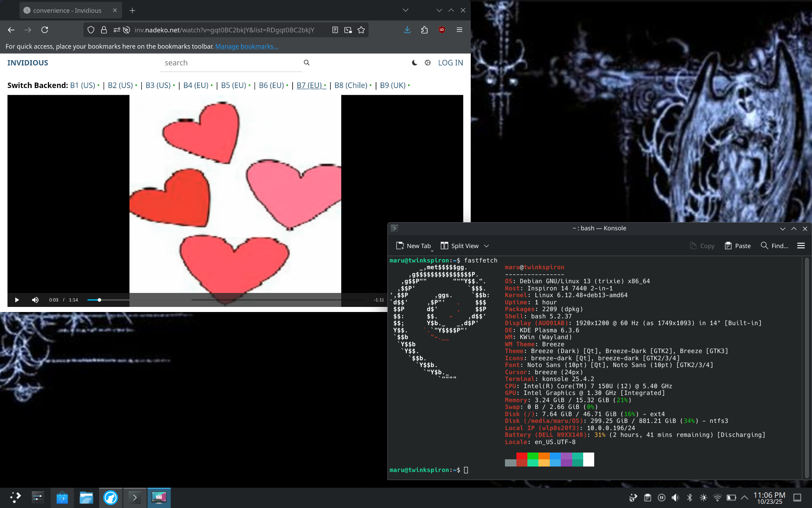Screen dimensions: 812x508
Task: Open picture-in-picture icon in the address bar
Action: [x=348, y=30]
